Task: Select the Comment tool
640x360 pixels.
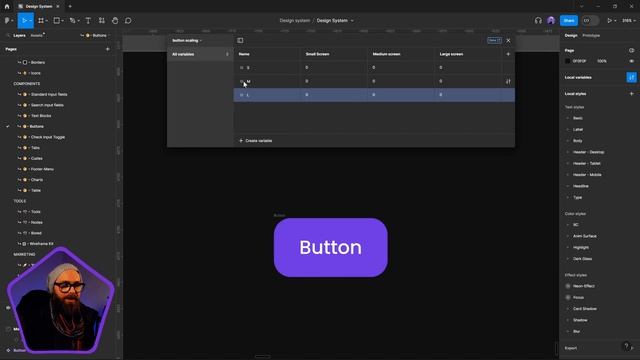Action: 128,20
